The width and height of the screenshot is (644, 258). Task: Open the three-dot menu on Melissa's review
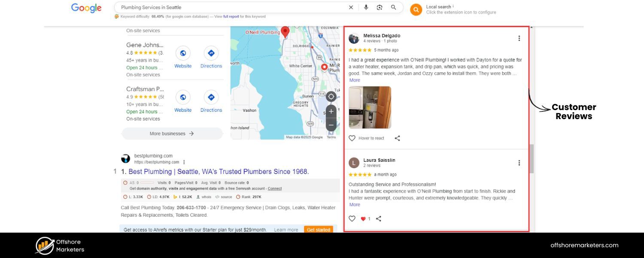[x=519, y=38]
